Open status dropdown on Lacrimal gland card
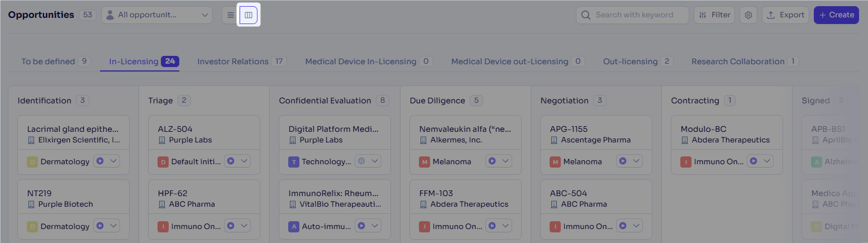The width and height of the screenshot is (868, 243). (x=107, y=161)
